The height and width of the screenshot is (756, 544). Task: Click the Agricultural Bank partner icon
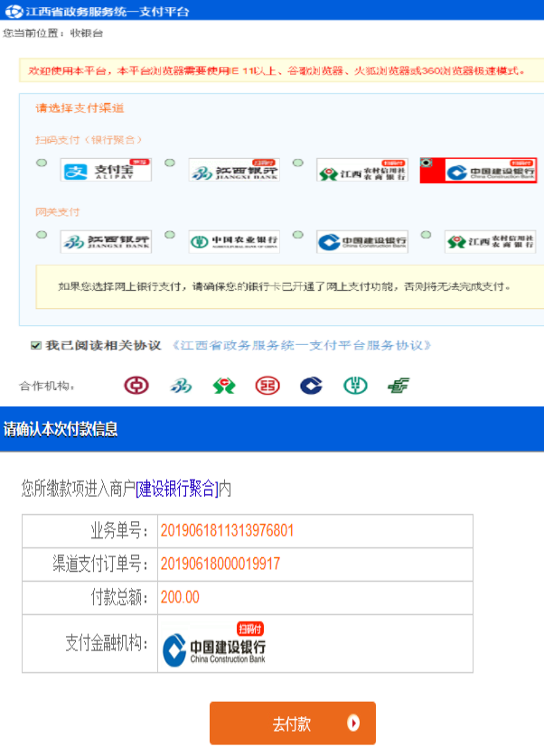(355, 386)
